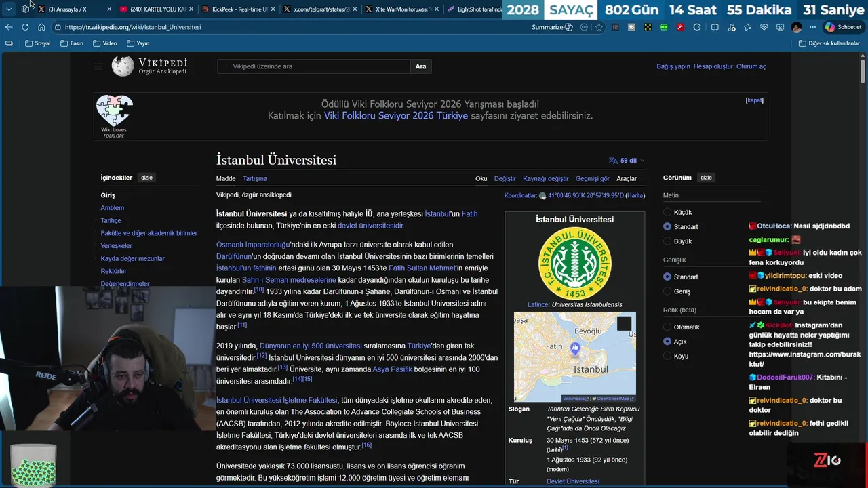Click the Istanbul map thumbnail
Screen dimensions: 868x488
point(575,357)
